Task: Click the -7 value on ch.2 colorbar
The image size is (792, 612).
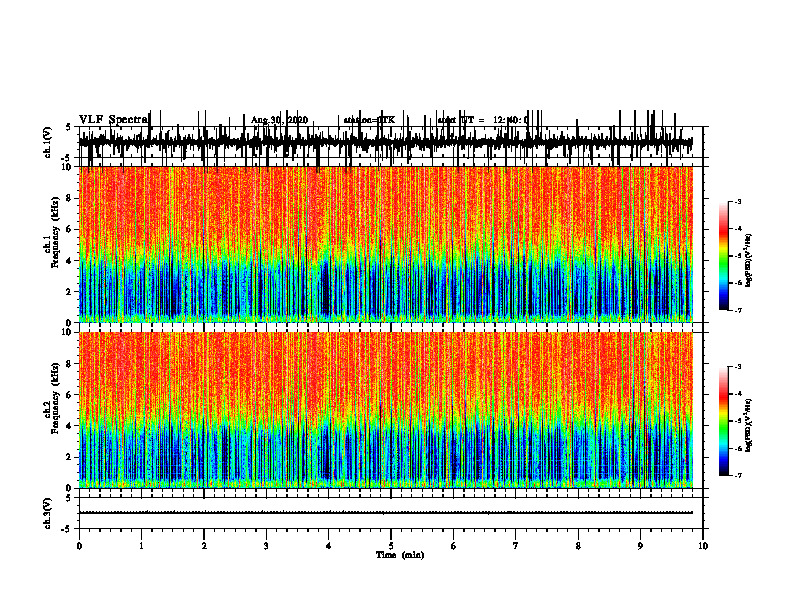Action: [738, 475]
